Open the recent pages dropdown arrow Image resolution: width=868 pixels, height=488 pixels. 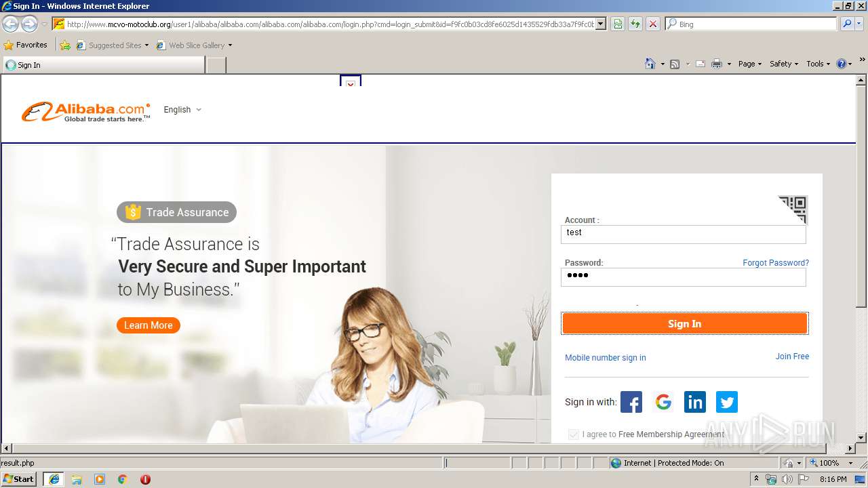(44, 24)
